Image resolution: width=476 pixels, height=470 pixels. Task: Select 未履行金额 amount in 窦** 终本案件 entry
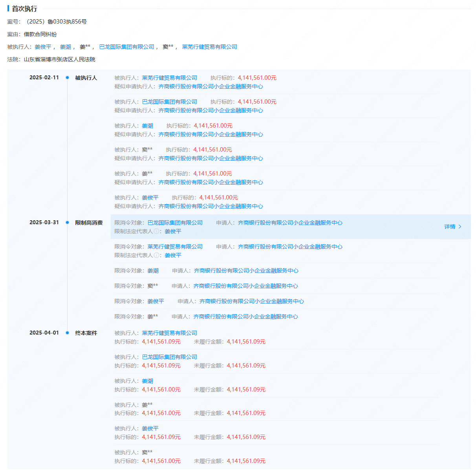click(x=246, y=461)
